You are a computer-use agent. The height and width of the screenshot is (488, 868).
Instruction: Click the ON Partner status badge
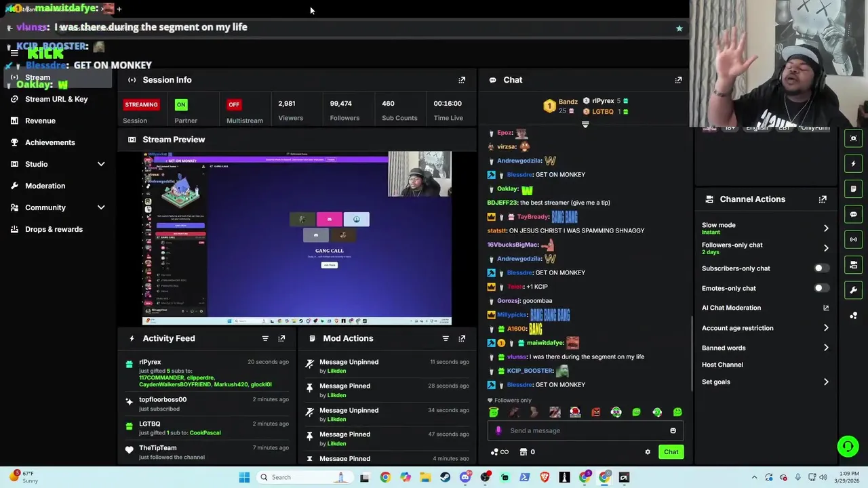(181, 104)
